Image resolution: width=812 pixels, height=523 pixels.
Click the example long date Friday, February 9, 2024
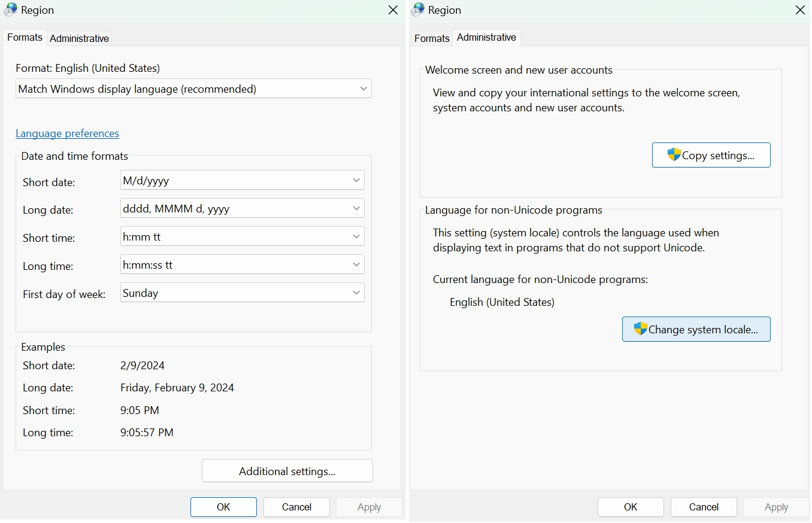click(x=177, y=388)
